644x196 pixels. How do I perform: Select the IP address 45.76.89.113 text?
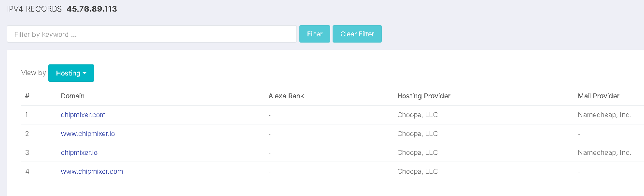click(x=92, y=9)
